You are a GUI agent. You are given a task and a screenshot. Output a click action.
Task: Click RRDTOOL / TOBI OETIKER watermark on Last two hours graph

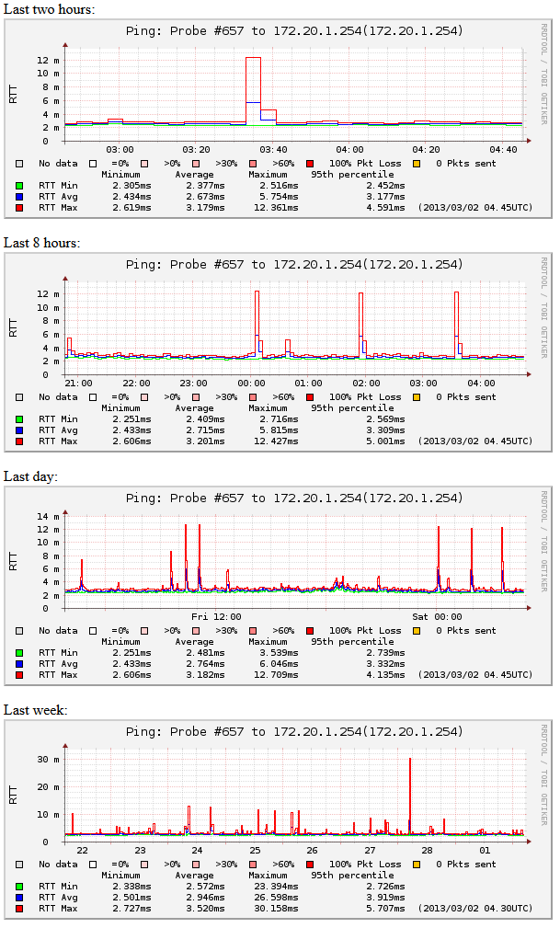(x=543, y=86)
